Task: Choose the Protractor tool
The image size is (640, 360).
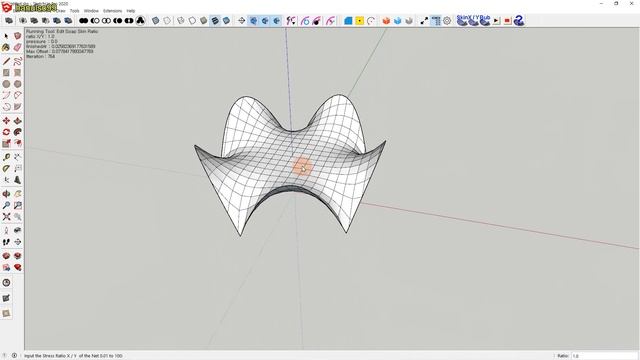Action: point(6,169)
